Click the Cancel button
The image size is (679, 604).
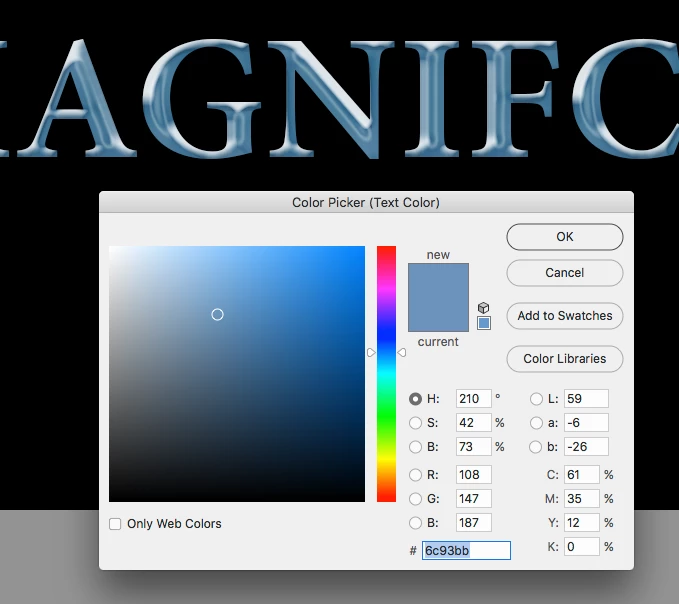pyautogui.click(x=565, y=273)
